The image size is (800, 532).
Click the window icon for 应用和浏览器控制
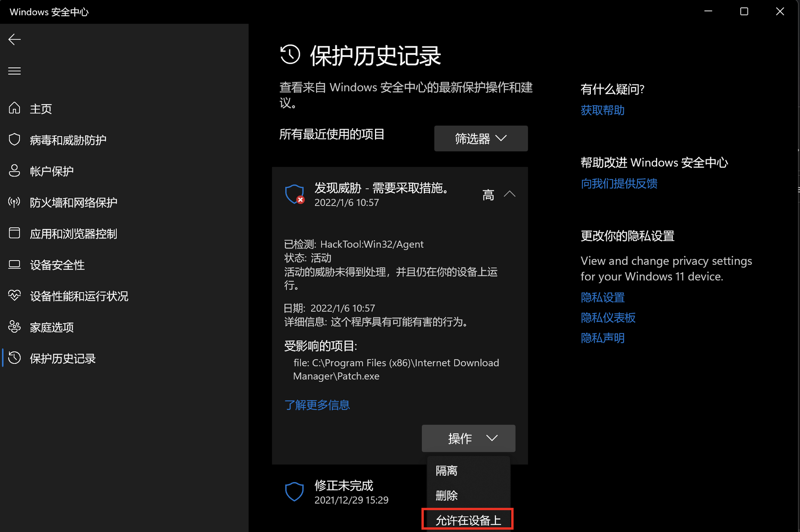point(15,233)
